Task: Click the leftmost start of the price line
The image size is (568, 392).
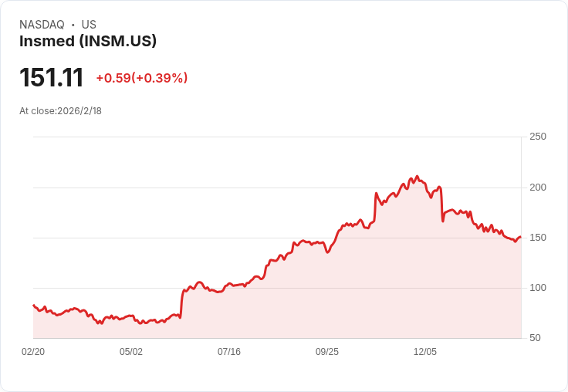Action: [x=33, y=305]
